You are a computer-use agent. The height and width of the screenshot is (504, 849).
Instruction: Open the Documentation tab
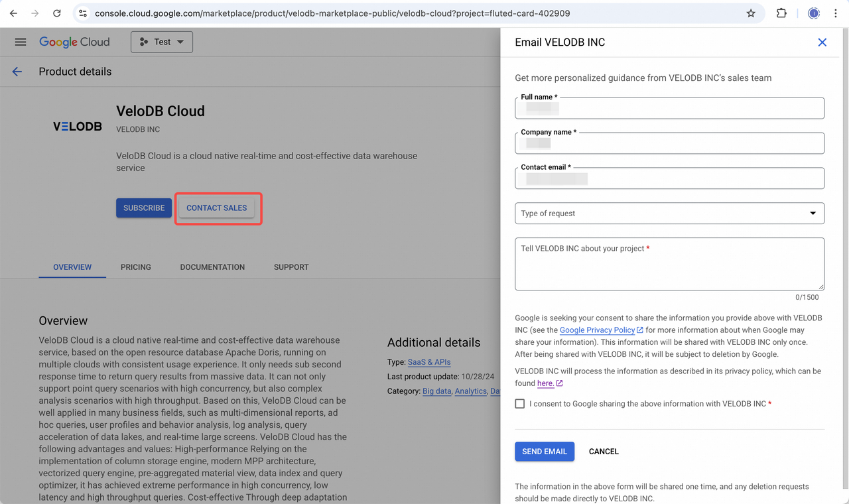pyautogui.click(x=212, y=267)
